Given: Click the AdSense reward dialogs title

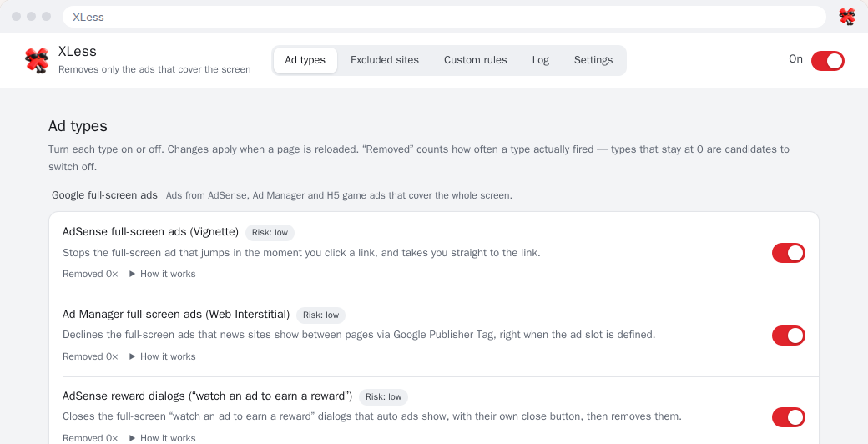Looking at the screenshot, I should [x=208, y=396].
